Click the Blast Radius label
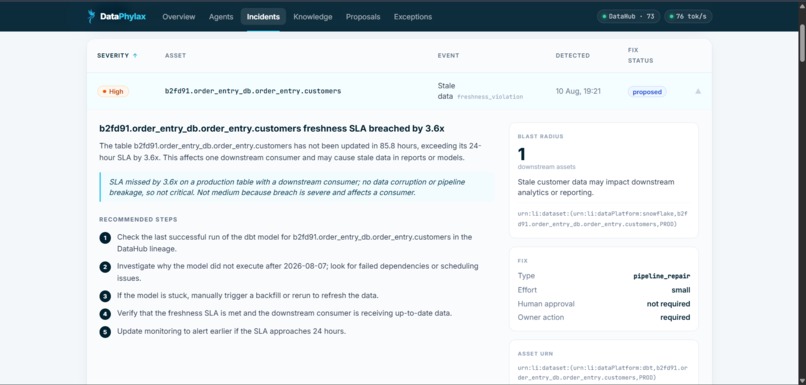Image resolution: width=806 pixels, height=385 pixels. pyautogui.click(x=540, y=137)
